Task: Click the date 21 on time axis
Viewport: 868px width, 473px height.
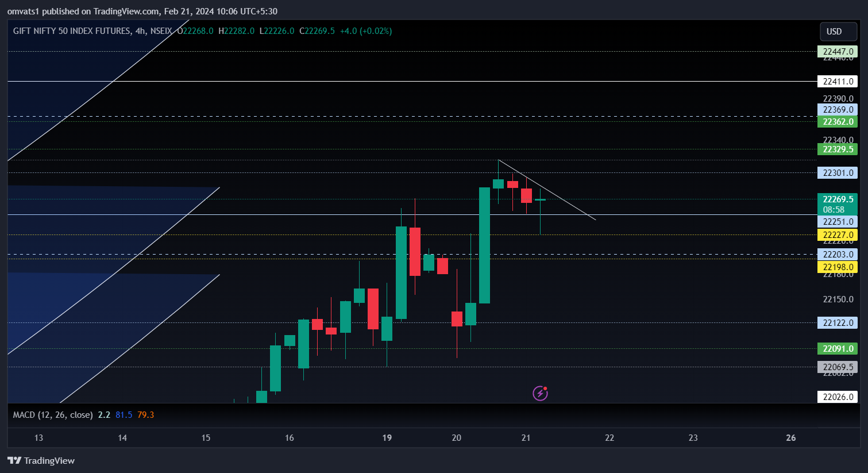Action: click(526, 438)
